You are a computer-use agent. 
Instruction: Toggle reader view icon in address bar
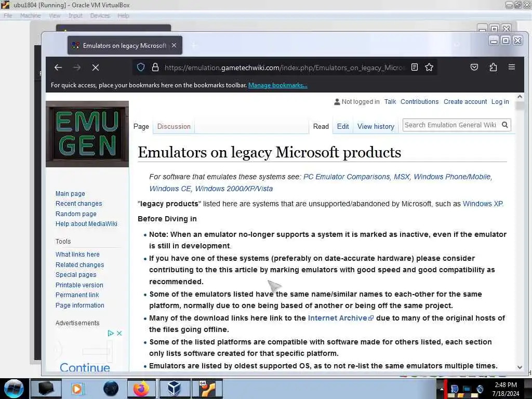tap(414, 67)
